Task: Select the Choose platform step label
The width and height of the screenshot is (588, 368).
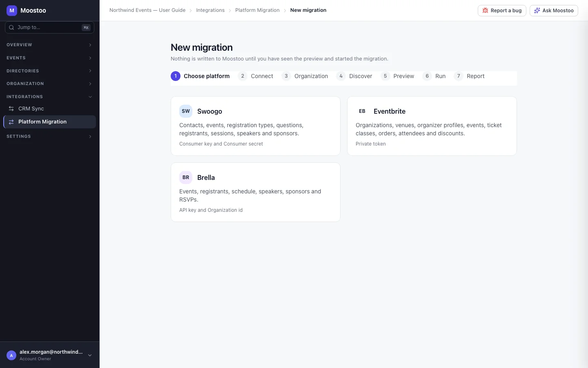Action: (x=207, y=76)
